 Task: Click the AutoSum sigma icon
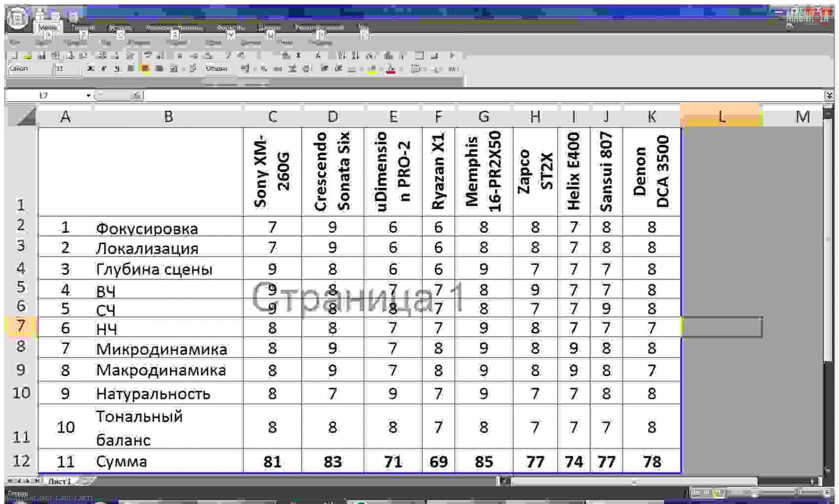(299, 56)
